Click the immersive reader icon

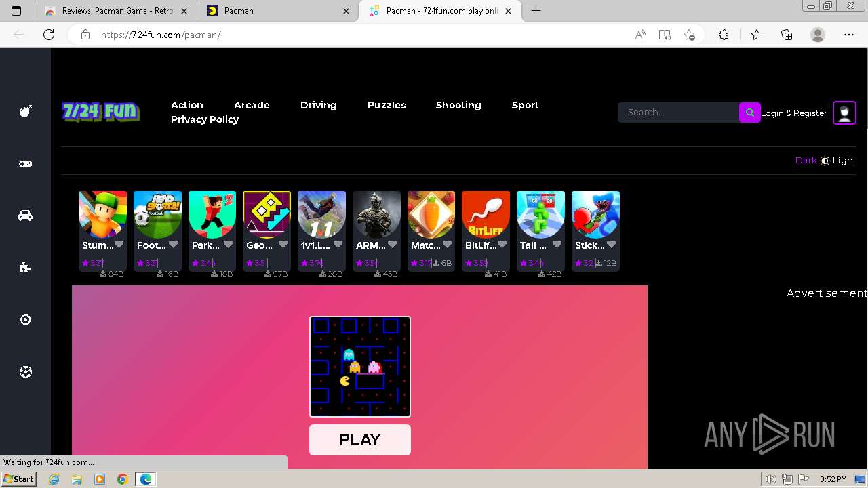665,35
